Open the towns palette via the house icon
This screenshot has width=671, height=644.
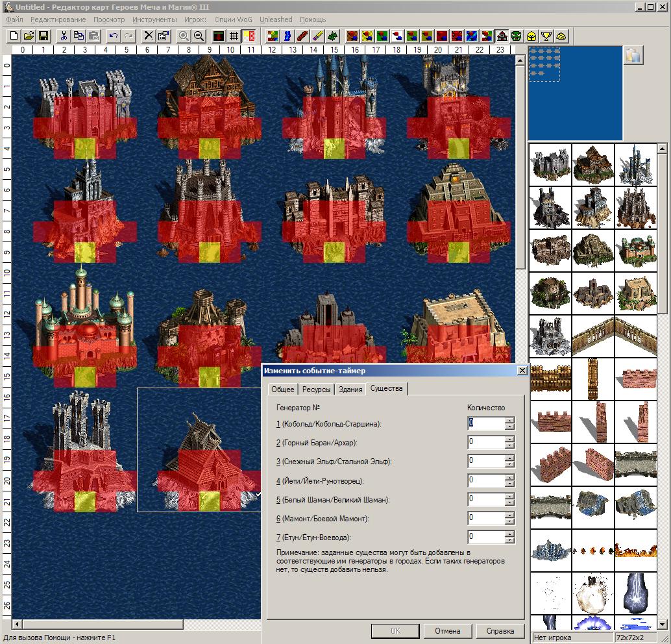click(x=502, y=36)
